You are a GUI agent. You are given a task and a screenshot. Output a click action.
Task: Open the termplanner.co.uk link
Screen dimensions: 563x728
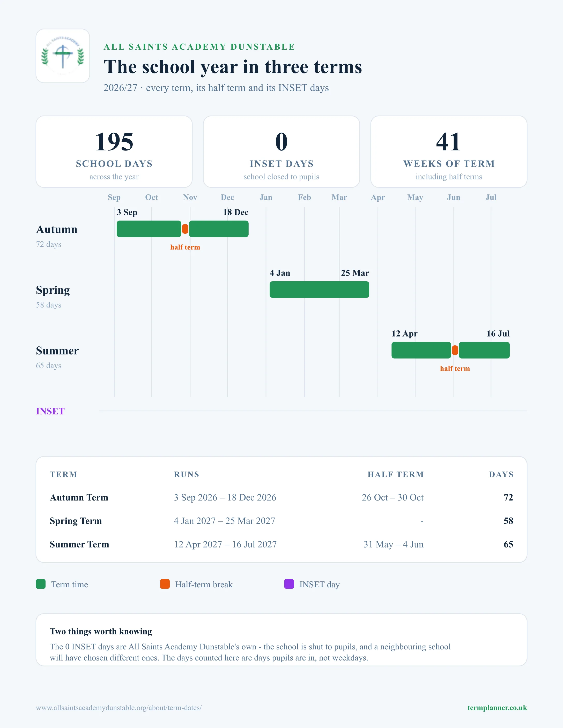[497, 708]
